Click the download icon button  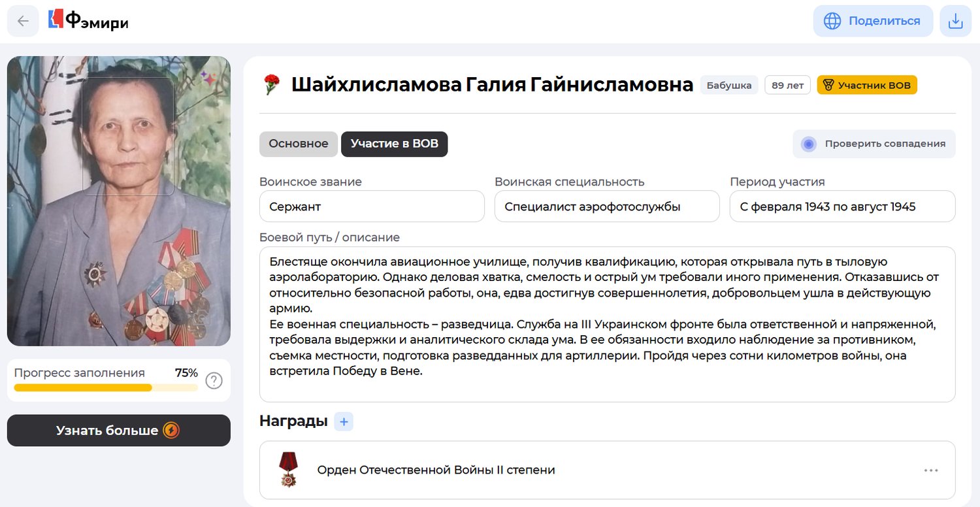[x=955, y=21]
